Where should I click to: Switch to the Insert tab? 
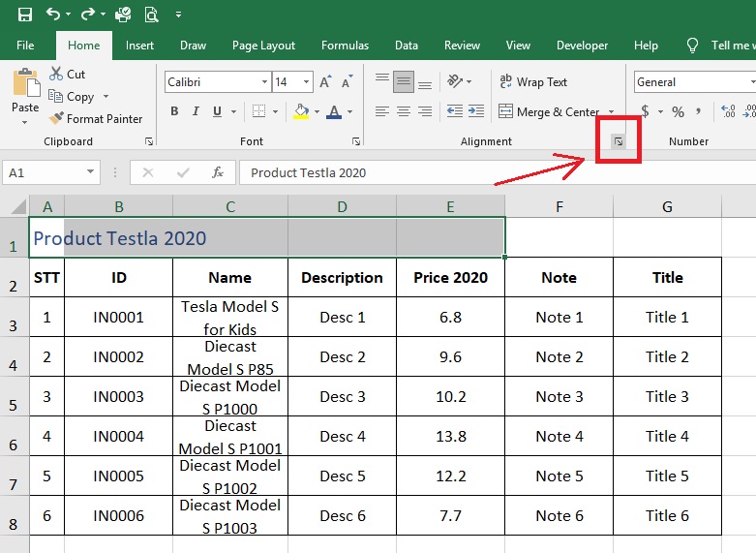point(139,46)
